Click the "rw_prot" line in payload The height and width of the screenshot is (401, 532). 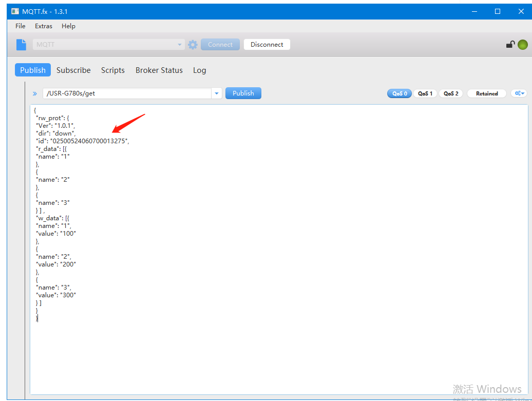tap(52, 118)
